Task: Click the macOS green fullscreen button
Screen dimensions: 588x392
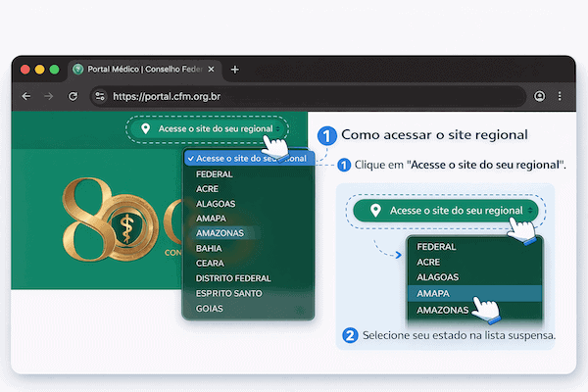Action: coord(54,70)
